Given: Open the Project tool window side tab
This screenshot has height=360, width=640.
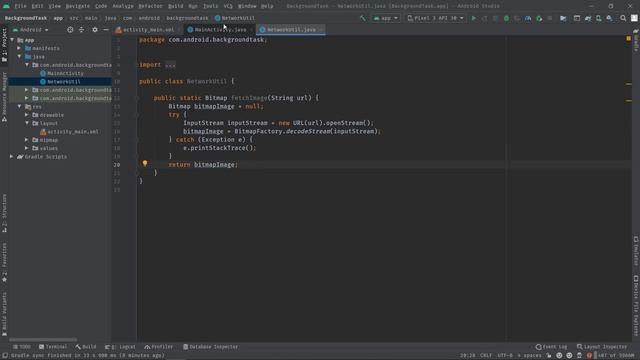Looking at the screenshot, I should 4,45.
